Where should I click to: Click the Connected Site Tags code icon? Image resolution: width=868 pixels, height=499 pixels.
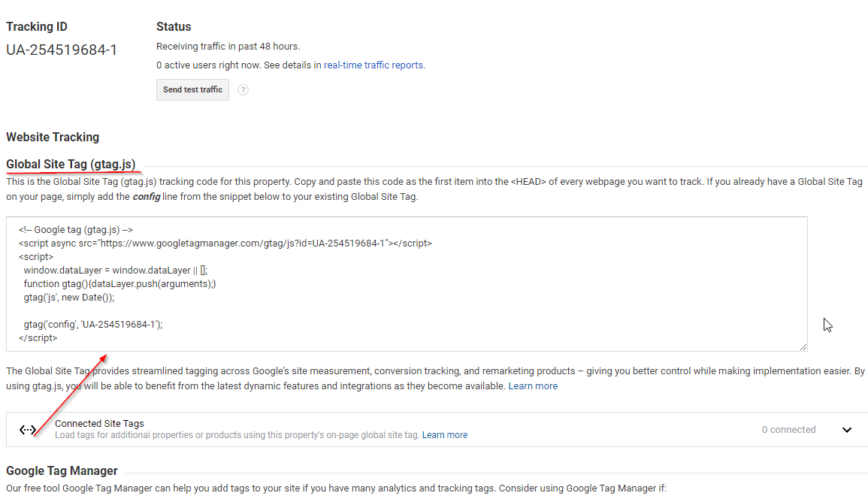tap(28, 430)
